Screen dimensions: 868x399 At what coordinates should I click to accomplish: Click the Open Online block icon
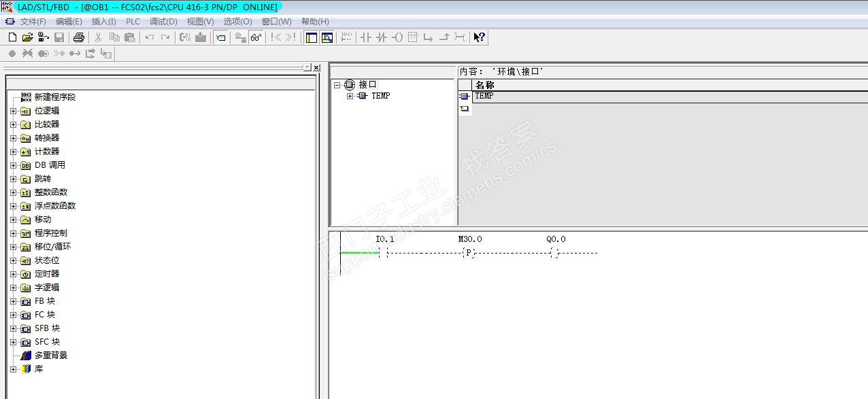click(44, 37)
